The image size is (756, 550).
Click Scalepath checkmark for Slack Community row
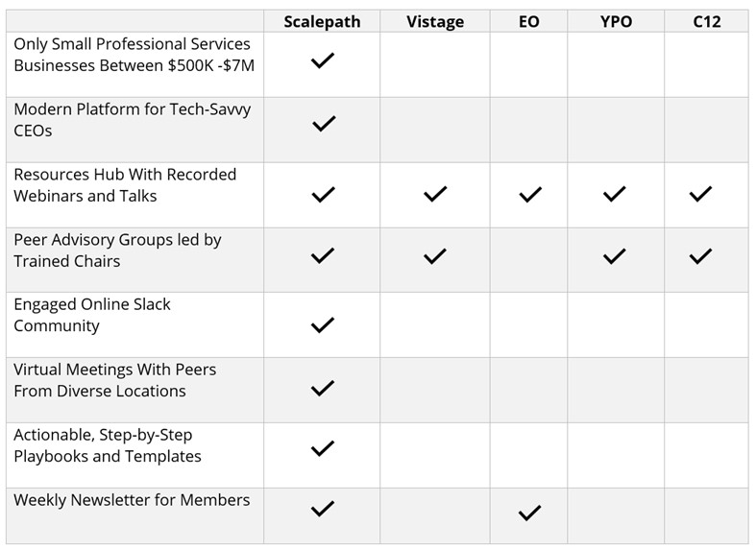[x=323, y=325]
